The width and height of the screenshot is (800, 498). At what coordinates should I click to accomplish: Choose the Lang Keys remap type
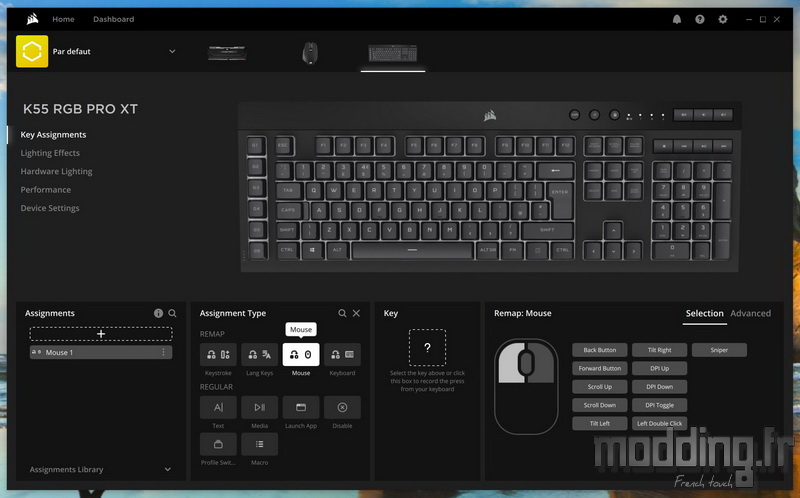click(260, 355)
